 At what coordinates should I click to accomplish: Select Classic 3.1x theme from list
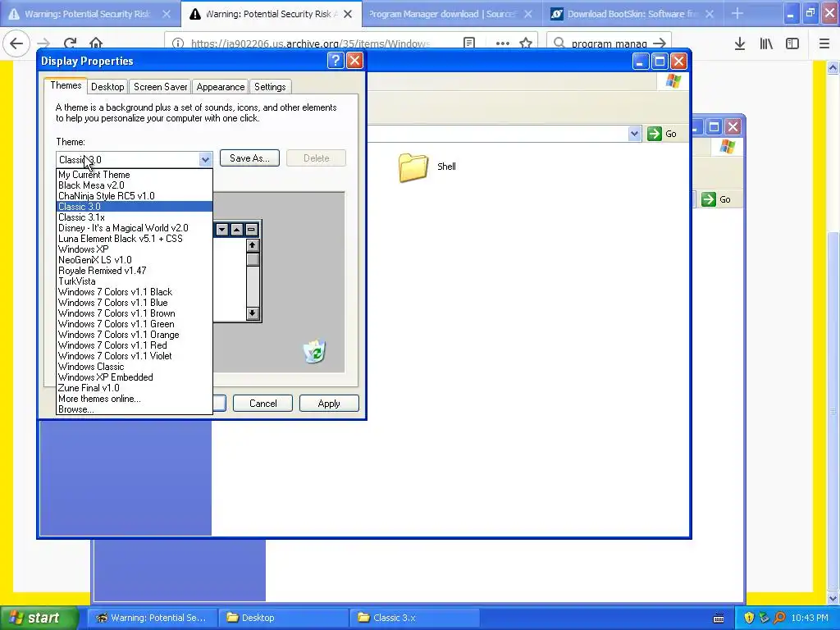pos(135,217)
